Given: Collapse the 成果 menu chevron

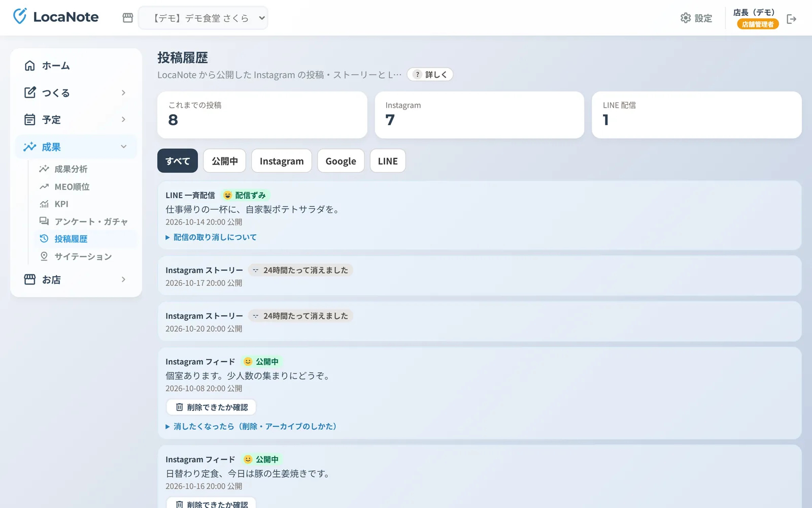Looking at the screenshot, I should (123, 147).
